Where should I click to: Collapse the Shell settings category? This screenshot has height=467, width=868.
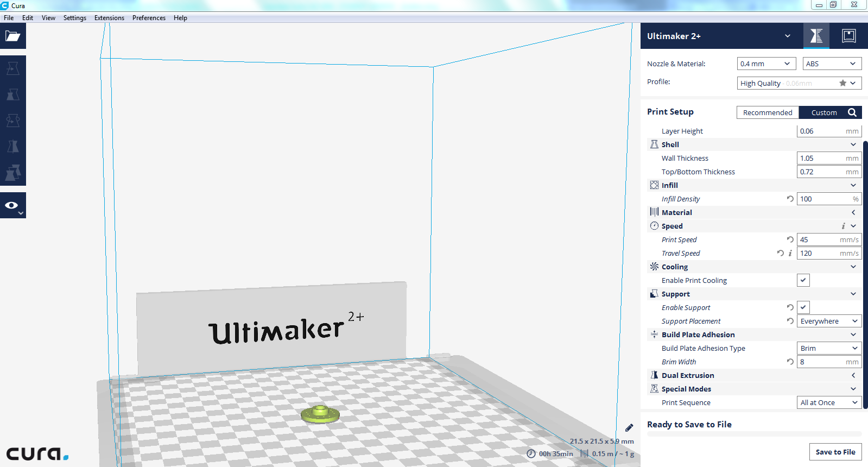(853, 144)
